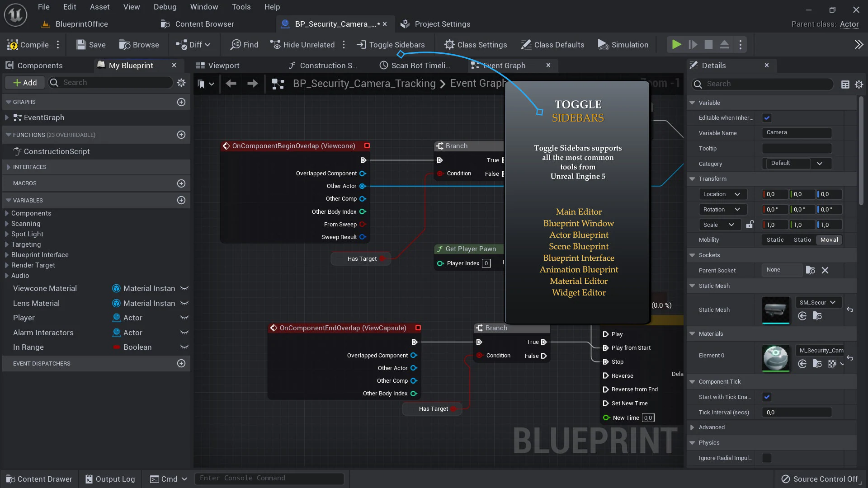Unlock the Scale ratio lock
The width and height of the screenshot is (868, 488).
pos(750,225)
